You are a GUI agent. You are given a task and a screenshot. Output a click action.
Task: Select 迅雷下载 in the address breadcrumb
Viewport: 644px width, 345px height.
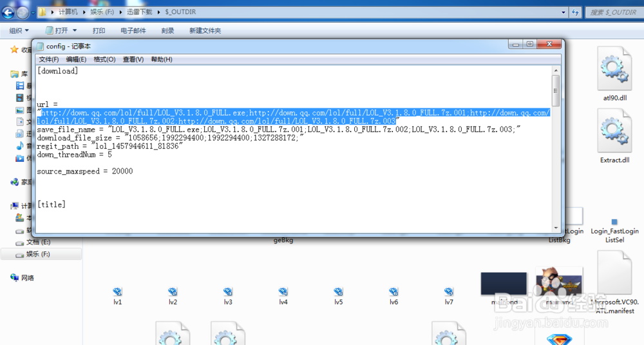pyautogui.click(x=139, y=12)
